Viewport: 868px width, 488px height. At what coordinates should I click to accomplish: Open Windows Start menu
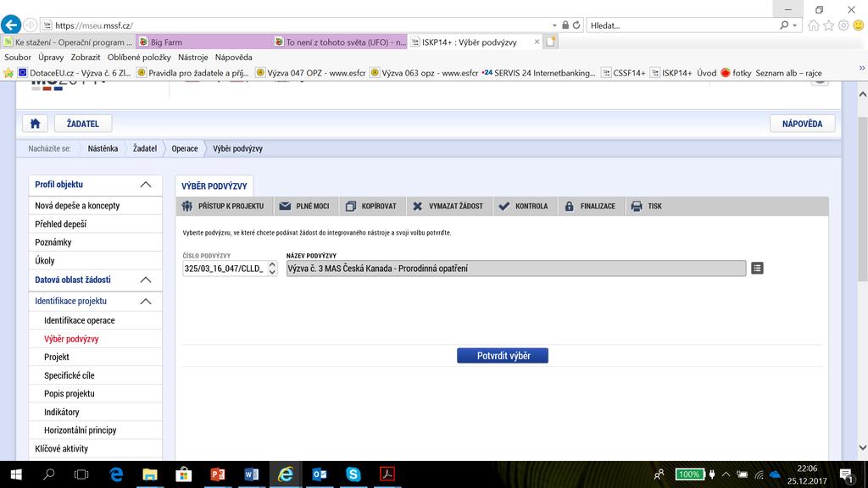click(x=16, y=474)
